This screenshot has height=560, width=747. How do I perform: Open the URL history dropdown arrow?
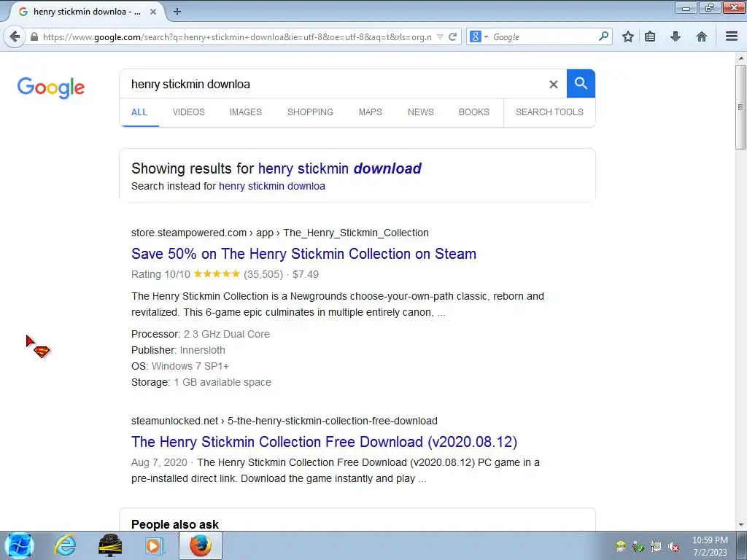pos(440,36)
